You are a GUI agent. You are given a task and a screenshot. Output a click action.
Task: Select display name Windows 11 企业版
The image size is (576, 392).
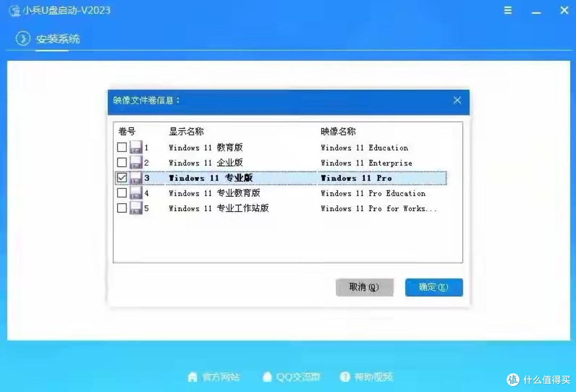[206, 163]
